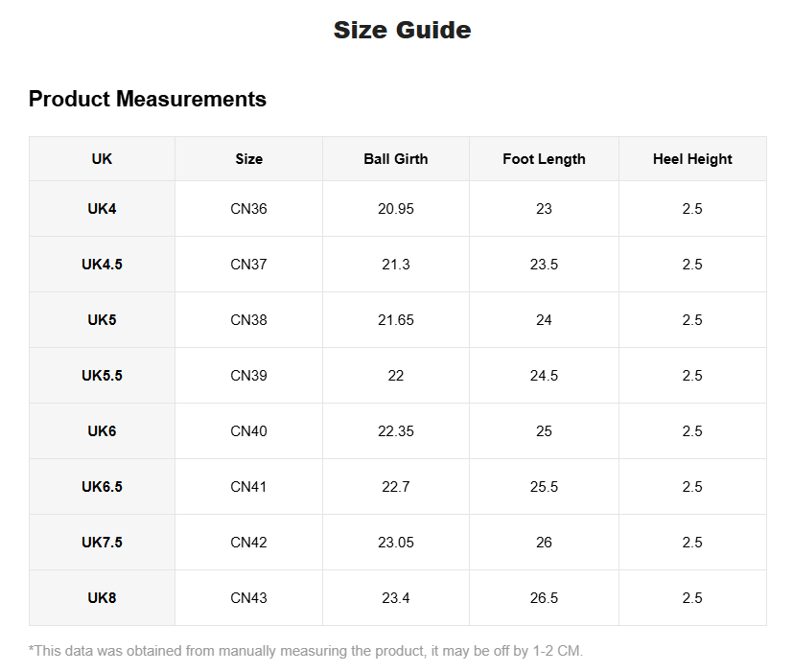The height and width of the screenshot is (672, 793).
Task: Click the Ball Girth column header
Action: tap(395, 159)
